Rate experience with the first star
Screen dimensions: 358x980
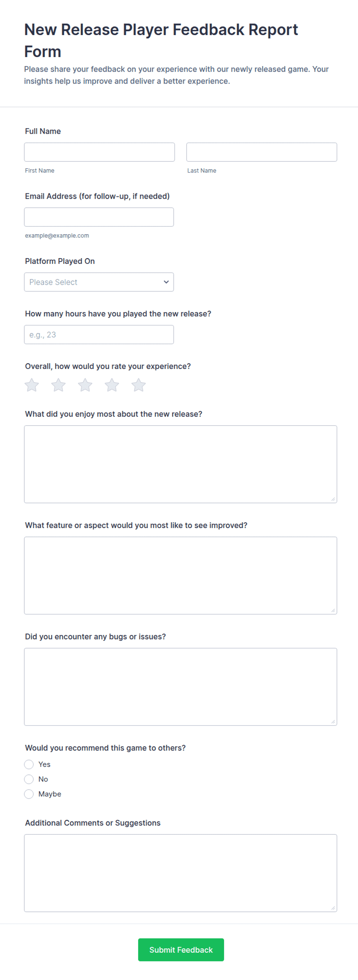tap(32, 385)
